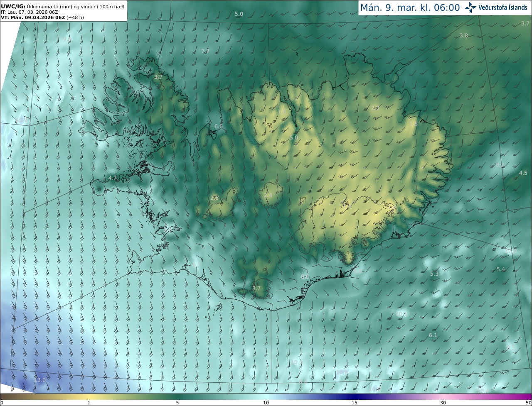The image size is (532, 406).
Task: Click the Veðurstofa Íslands logo icon
Action: [x=470, y=7]
